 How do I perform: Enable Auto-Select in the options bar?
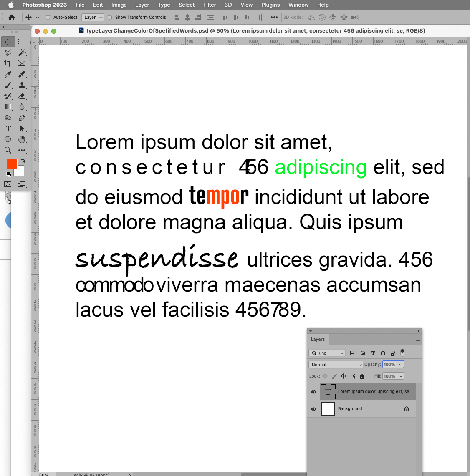coord(48,17)
